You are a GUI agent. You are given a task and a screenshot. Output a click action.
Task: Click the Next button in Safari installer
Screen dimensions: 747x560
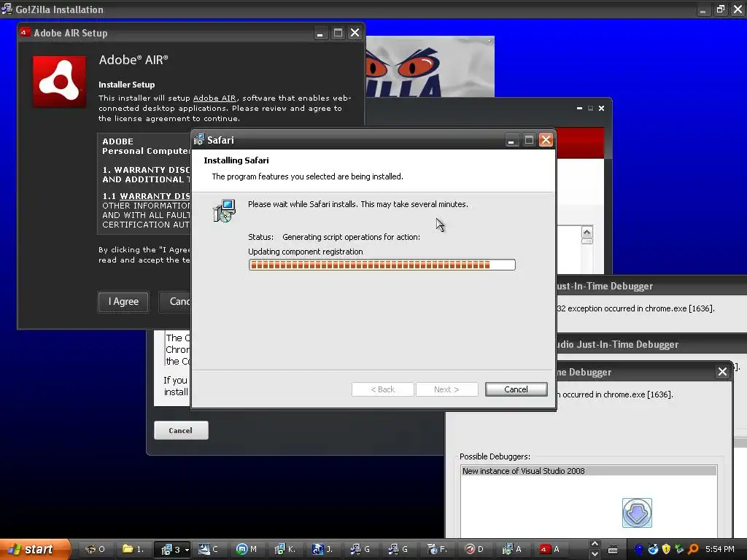coord(446,389)
